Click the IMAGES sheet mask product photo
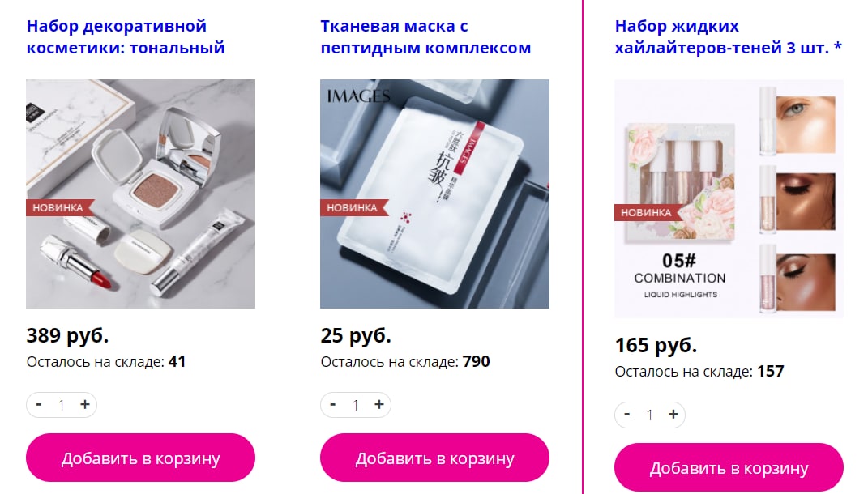This screenshot has width=868, height=494. [434, 194]
